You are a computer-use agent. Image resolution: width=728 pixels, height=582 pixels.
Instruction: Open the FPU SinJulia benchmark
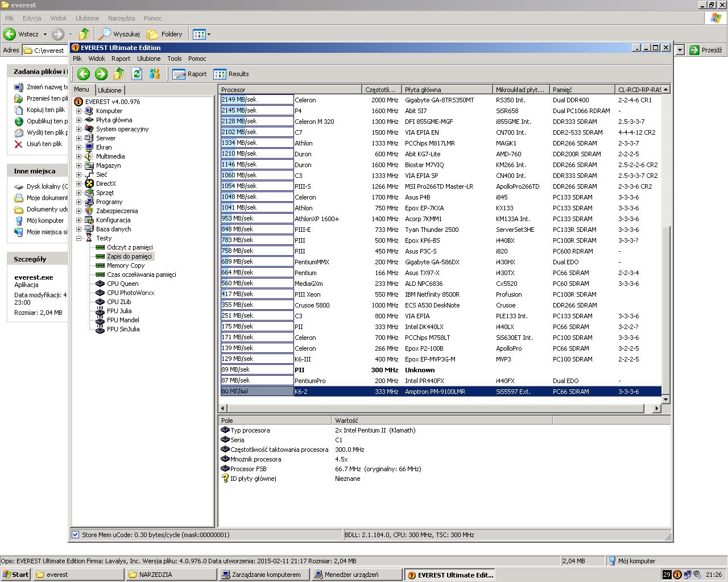123,329
